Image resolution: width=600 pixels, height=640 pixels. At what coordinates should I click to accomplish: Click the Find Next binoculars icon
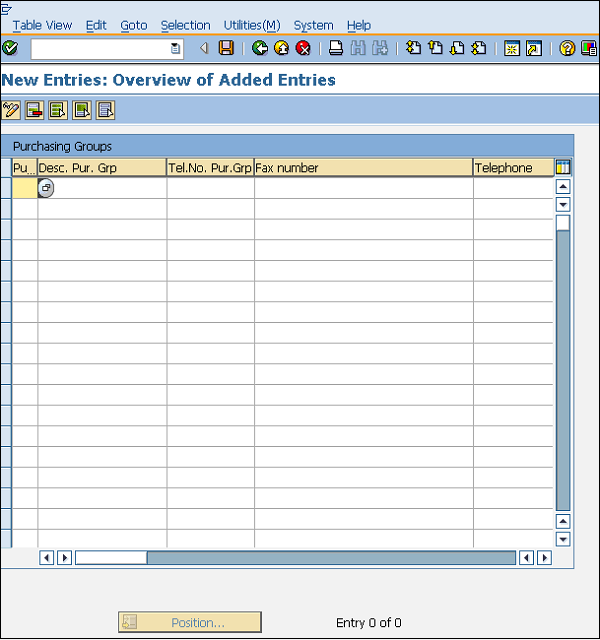(380, 48)
